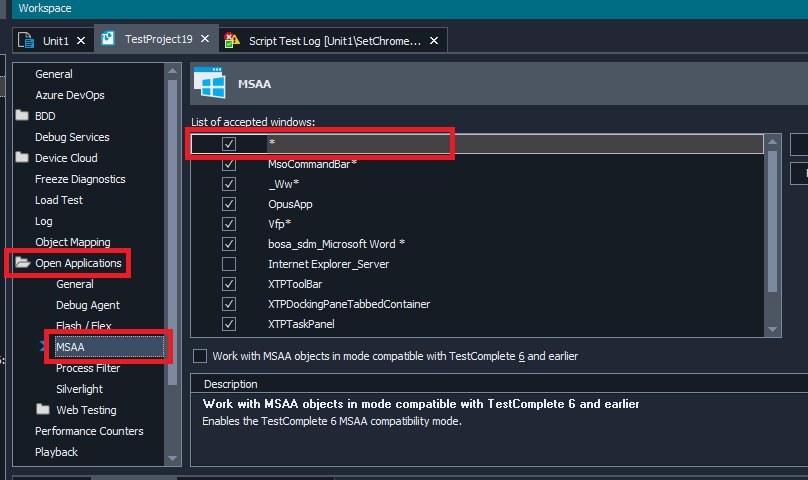Image resolution: width=808 pixels, height=480 pixels.
Task: Select General in the options tree
Action: click(x=54, y=74)
